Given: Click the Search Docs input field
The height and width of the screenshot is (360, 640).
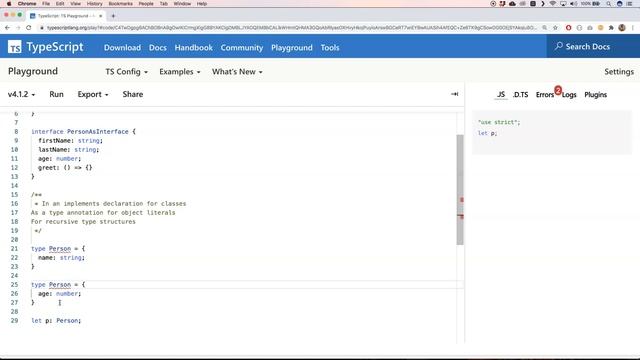Looking at the screenshot, I should 593,46.
